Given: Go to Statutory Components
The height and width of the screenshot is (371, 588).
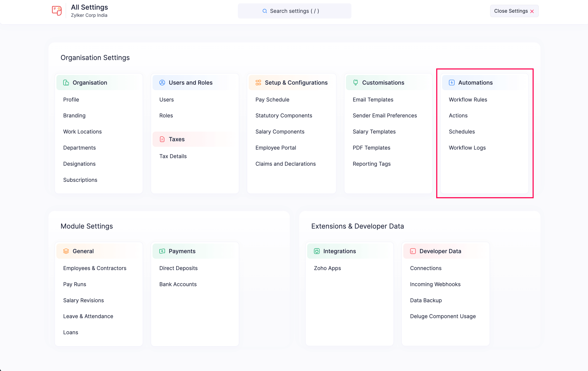Looking at the screenshot, I should [284, 116].
